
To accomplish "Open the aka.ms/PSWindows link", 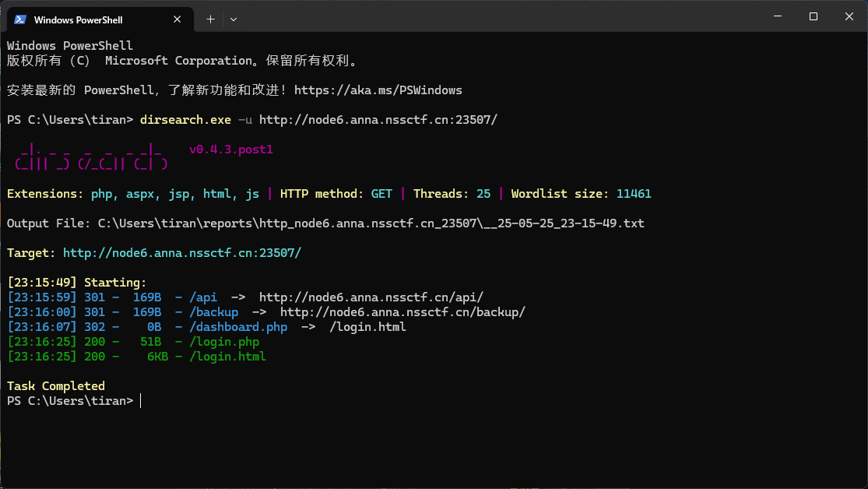I will point(378,90).
